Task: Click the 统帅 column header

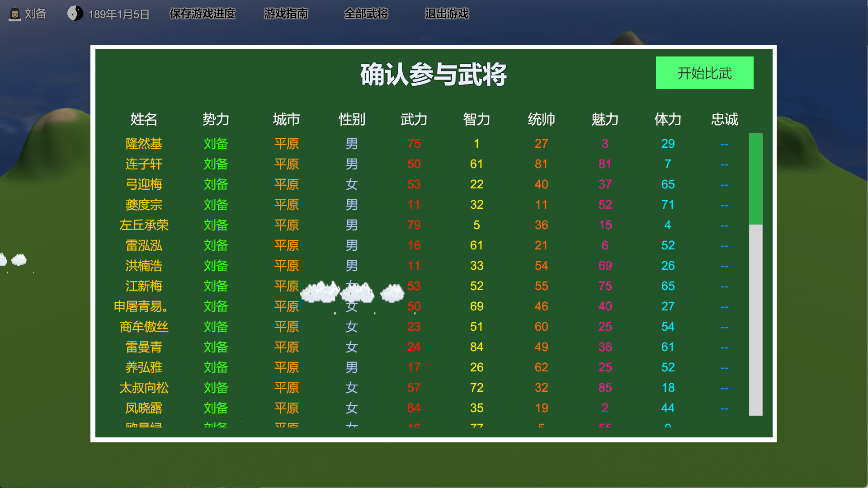Action: coord(541,120)
